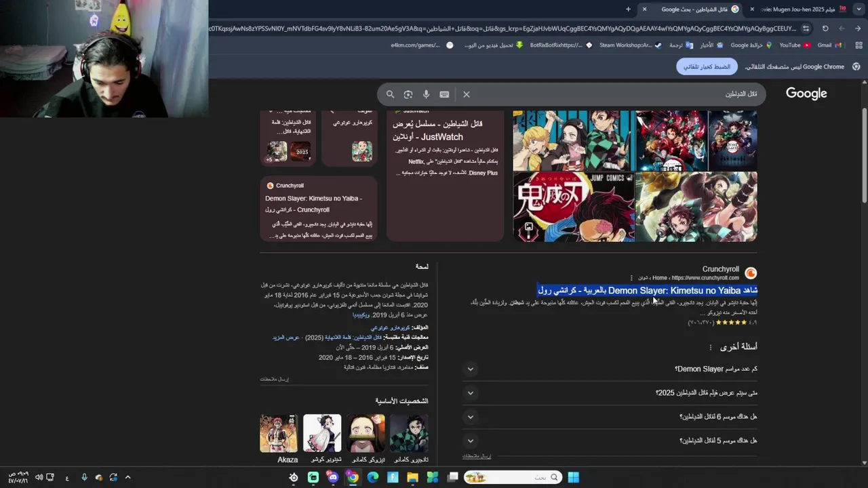
Task: Open options dots next to أسئلة أخرى
Action: pos(711,347)
